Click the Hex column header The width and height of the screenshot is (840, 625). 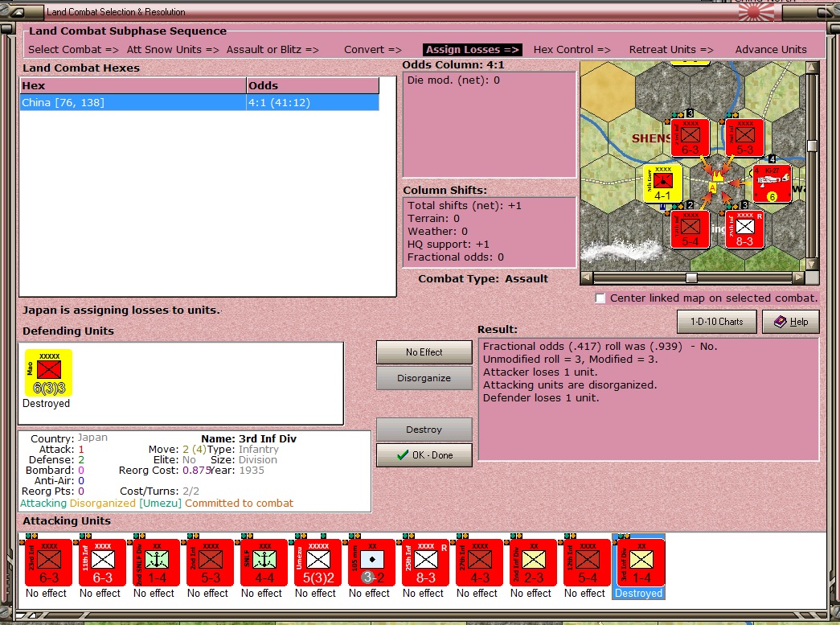(133, 86)
